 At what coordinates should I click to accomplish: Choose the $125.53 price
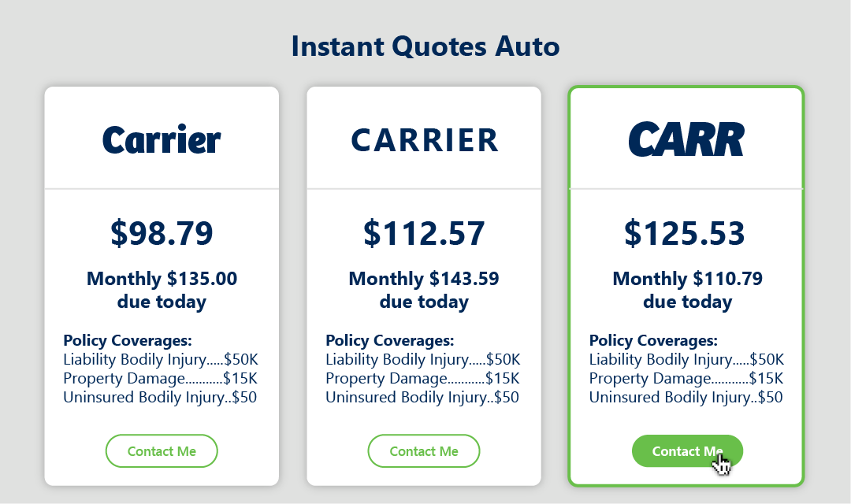coord(685,233)
